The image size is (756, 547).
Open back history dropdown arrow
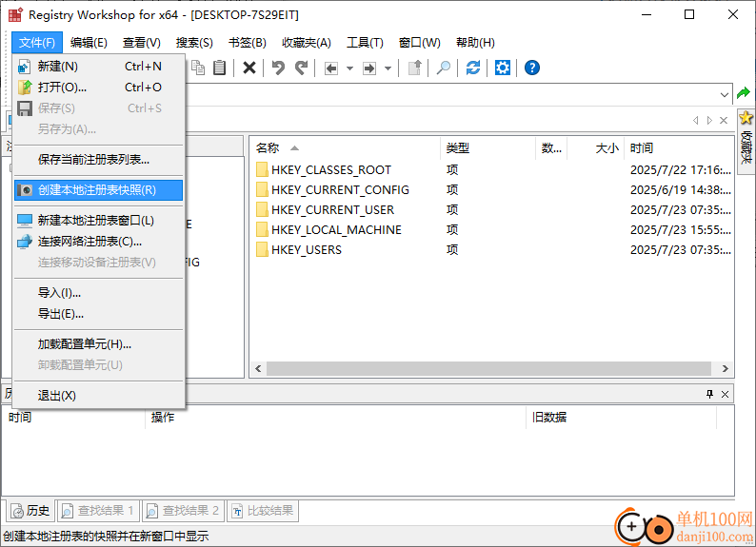coord(350,68)
